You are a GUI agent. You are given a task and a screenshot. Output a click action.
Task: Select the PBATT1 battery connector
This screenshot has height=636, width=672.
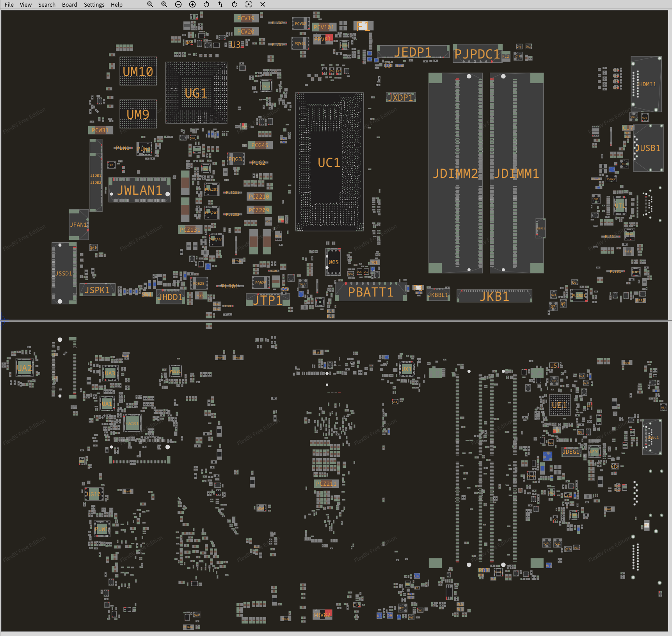(x=370, y=292)
